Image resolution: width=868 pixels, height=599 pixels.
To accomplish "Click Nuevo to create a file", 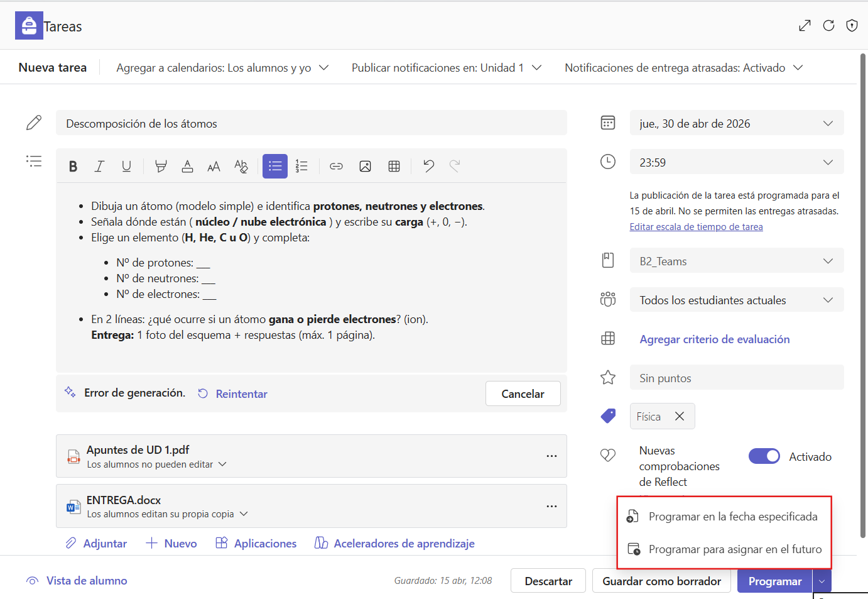I will (171, 543).
